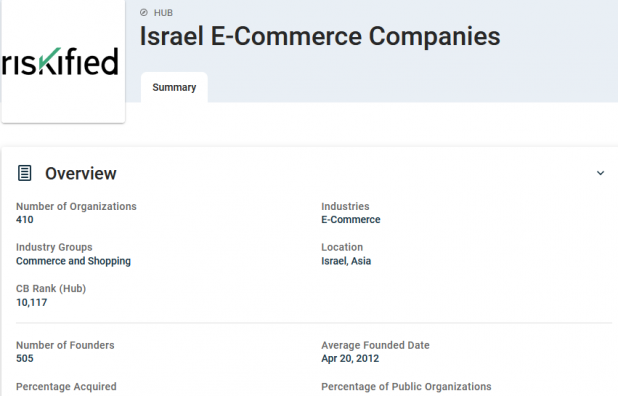Click the Riskified logo thumbnail

(x=63, y=61)
